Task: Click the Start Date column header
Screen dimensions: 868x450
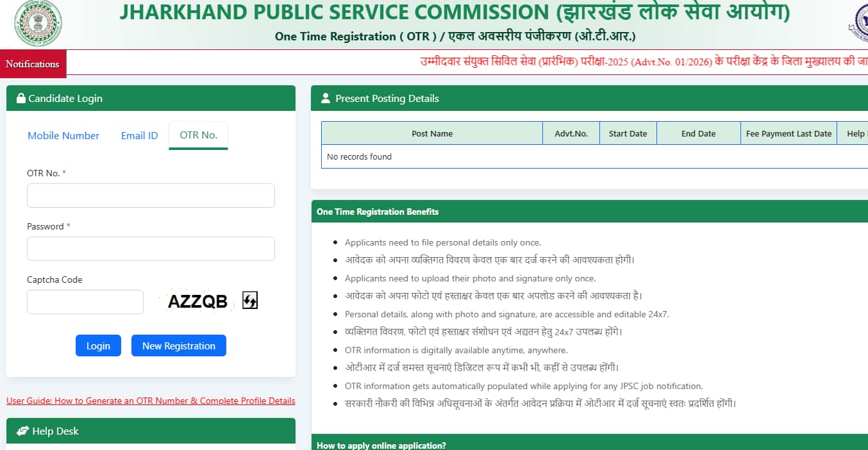Action: (628, 133)
